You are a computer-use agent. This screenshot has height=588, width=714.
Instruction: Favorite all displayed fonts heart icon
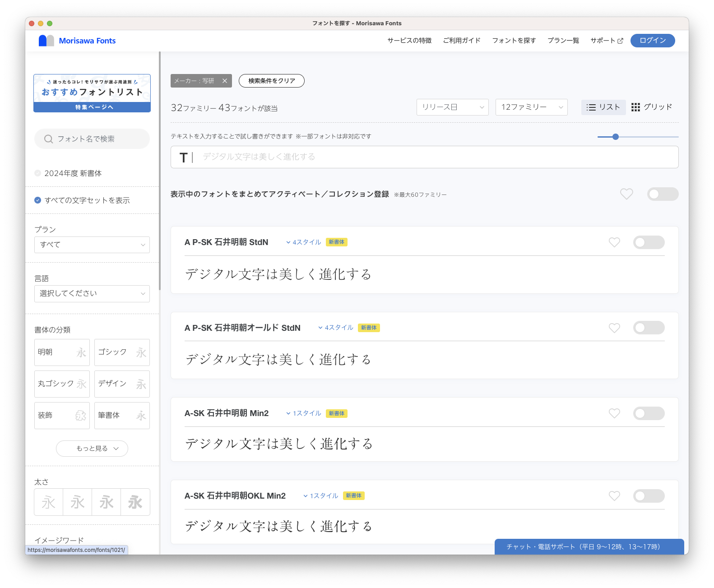626,194
